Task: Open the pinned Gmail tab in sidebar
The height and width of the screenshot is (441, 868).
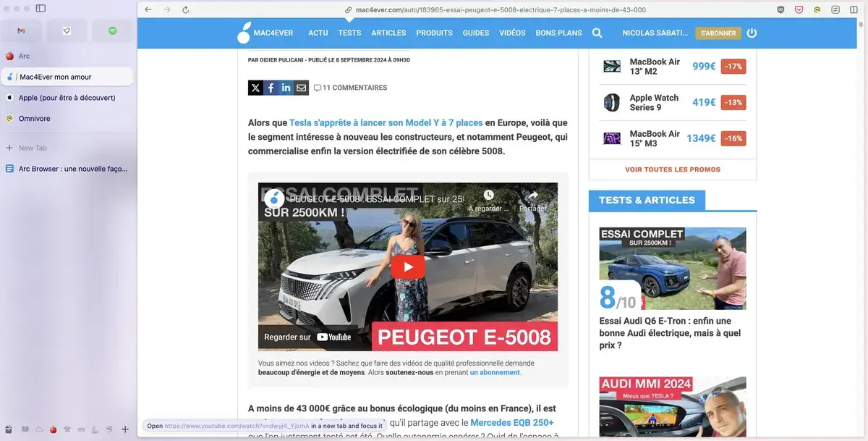Action: click(21, 30)
